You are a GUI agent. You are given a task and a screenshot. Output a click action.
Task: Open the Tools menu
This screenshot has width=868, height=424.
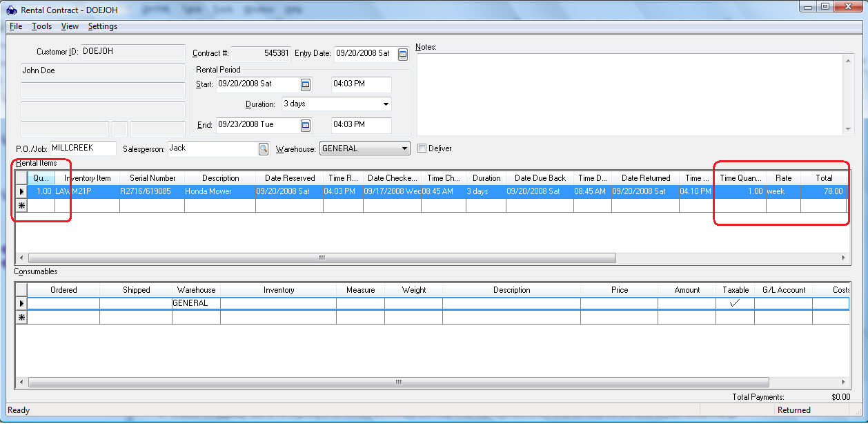[41, 26]
